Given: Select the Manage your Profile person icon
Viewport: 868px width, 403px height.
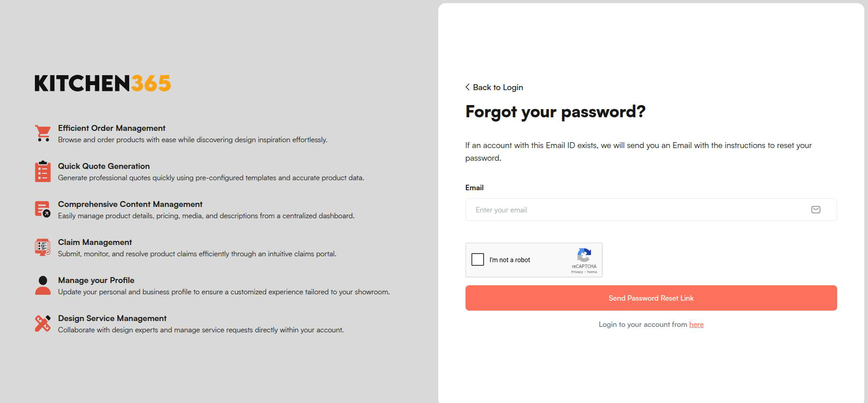Looking at the screenshot, I should pos(43,285).
